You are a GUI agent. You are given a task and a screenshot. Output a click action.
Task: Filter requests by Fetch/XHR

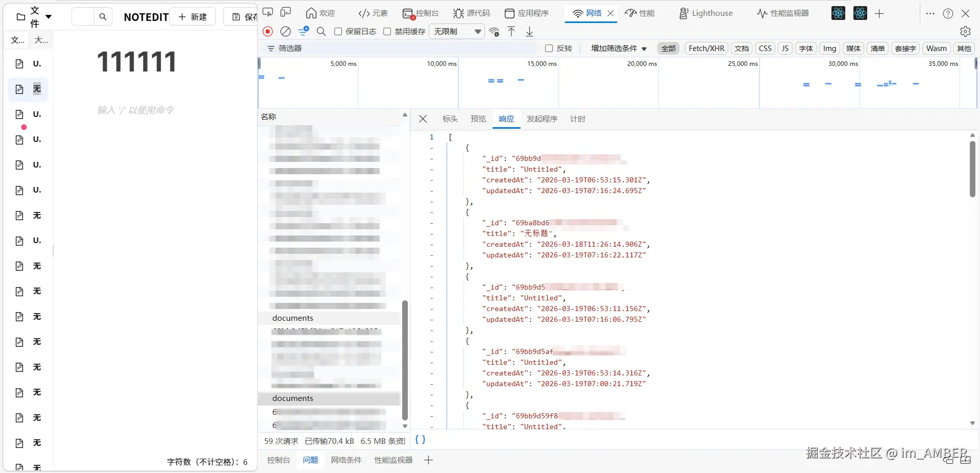point(706,49)
